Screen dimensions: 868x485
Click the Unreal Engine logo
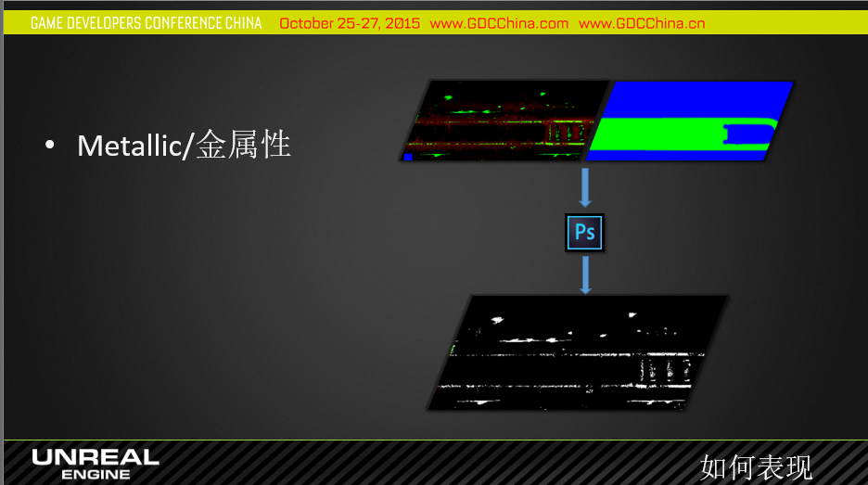[x=96, y=464]
